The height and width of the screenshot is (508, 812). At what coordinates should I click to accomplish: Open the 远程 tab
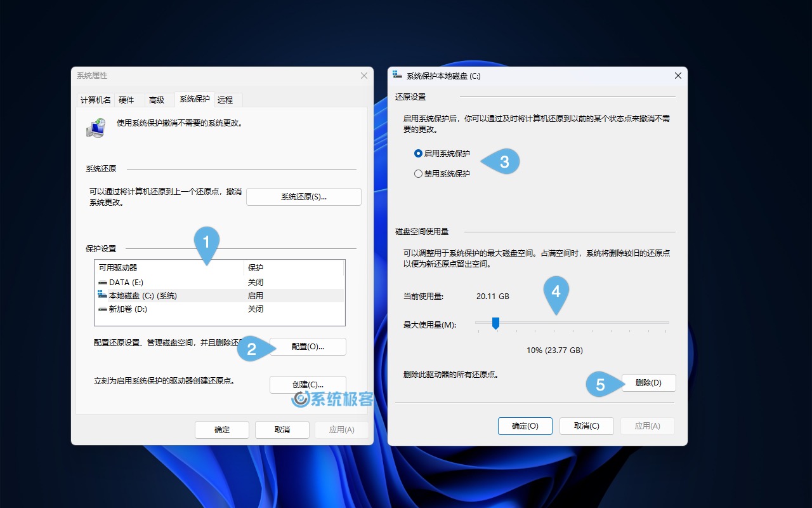pos(225,100)
